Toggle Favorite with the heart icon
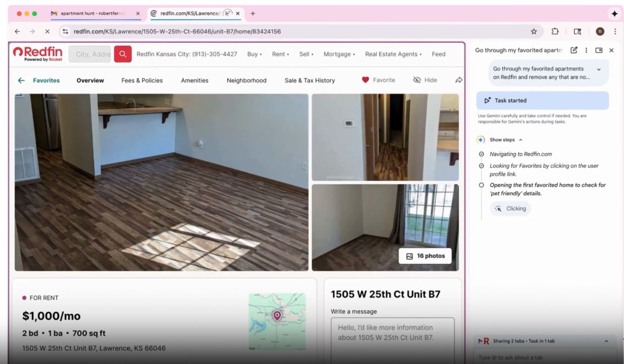Screen dimensions: 624x364 (x=365, y=80)
